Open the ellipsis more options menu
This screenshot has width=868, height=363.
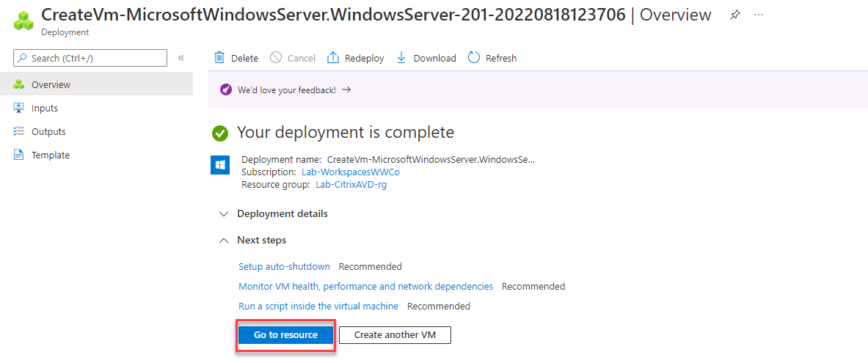point(759,15)
